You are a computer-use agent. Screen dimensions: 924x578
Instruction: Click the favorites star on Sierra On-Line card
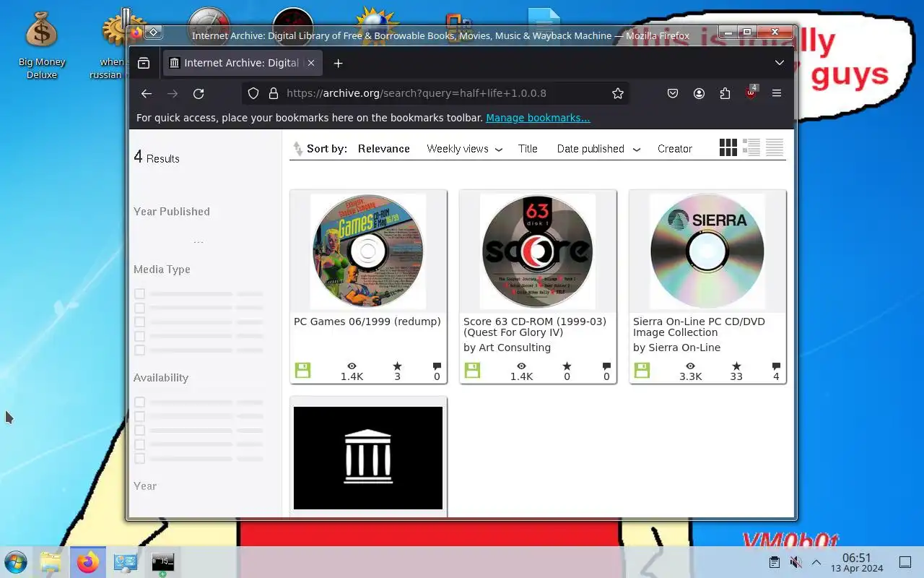point(736,366)
